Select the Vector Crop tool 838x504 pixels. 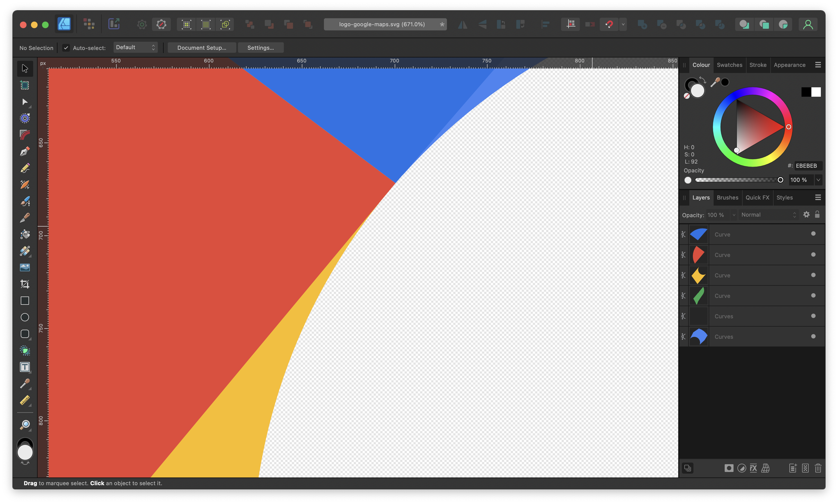[25, 284]
